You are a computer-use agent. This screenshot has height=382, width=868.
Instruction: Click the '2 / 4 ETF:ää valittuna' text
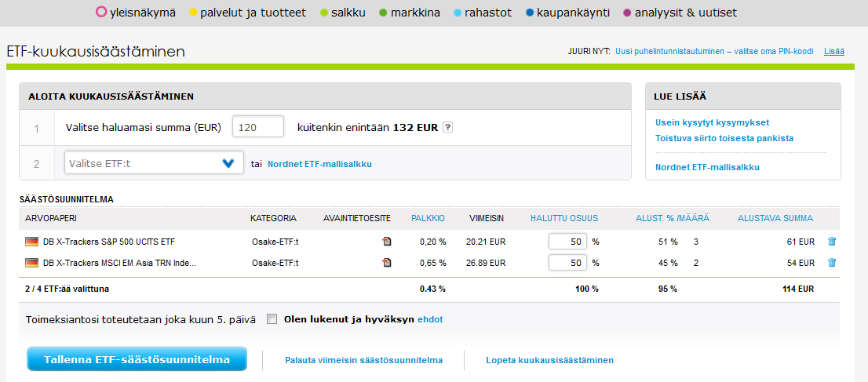[x=68, y=289]
